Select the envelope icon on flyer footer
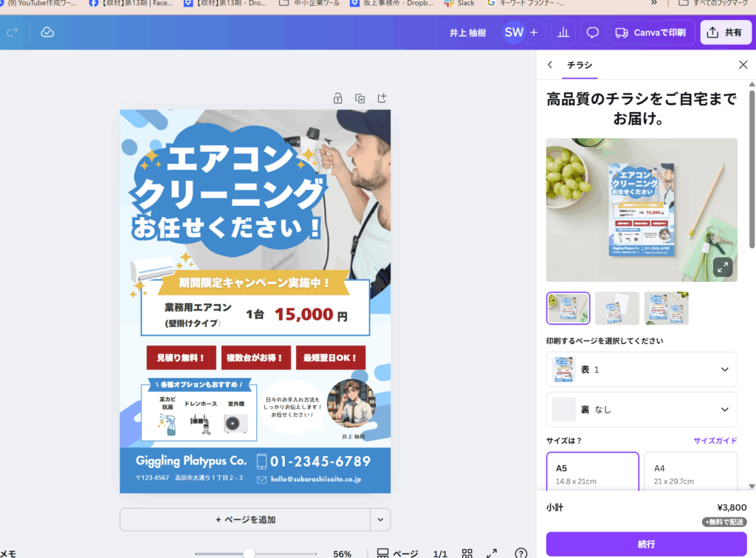This screenshot has width=756, height=558. 262,480
